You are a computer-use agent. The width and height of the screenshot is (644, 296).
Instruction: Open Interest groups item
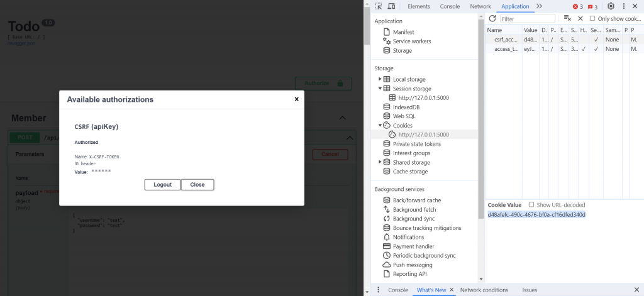coord(411,153)
